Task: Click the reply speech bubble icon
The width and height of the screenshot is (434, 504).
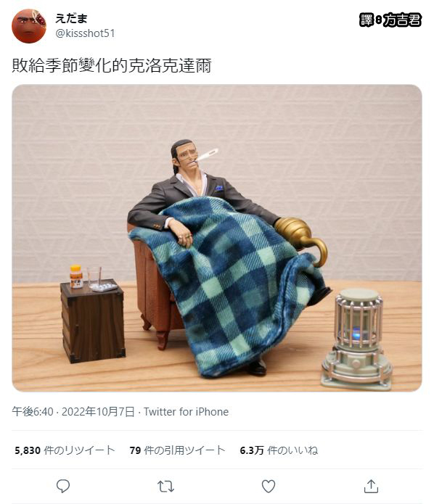Action: tap(63, 486)
